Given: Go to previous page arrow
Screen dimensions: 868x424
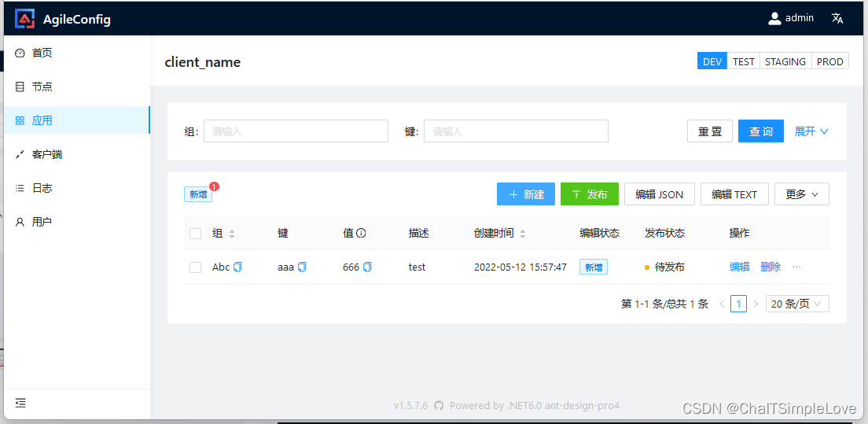Looking at the screenshot, I should pos(721,304).
